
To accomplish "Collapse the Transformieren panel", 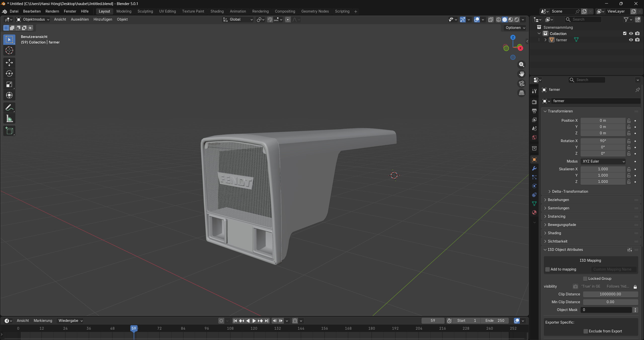I will (x=560, y=111).
